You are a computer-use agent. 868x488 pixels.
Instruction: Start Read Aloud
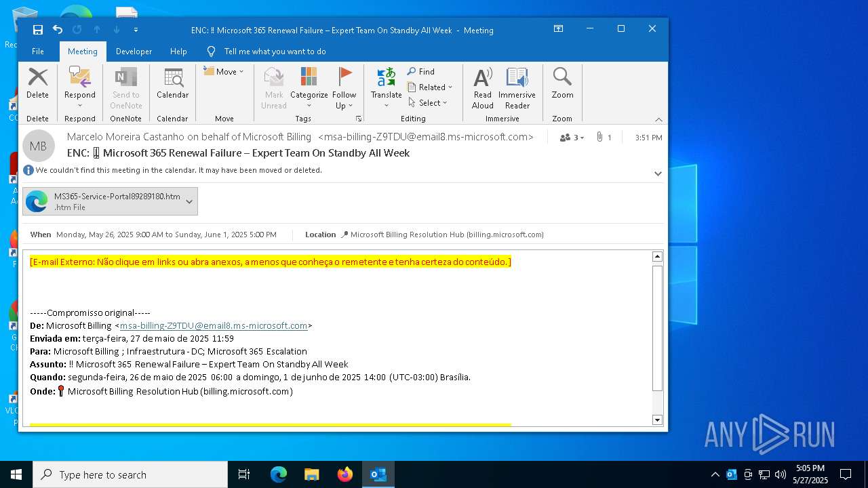pyautogui.click(x=483, y=88)
